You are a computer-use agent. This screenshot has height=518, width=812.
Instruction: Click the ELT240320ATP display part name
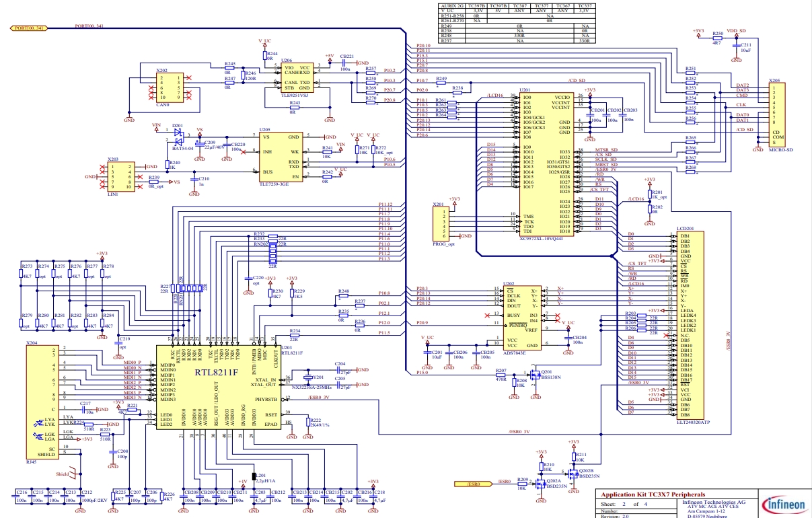pyautogui.click(x=693, y=421)
